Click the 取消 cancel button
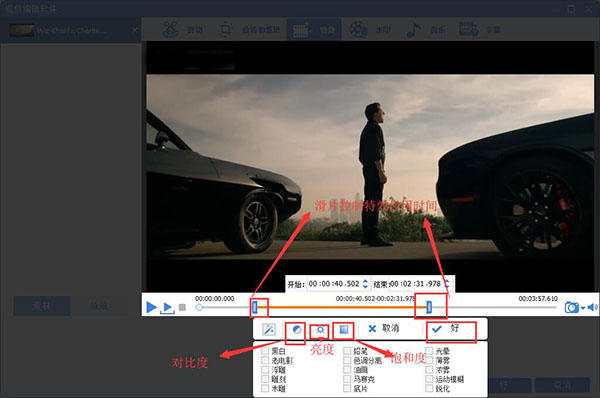600x398 pixels. click(384, 328)
